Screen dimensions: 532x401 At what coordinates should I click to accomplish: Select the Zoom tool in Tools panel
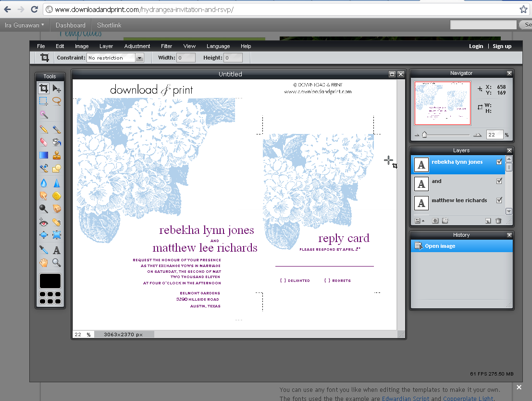tap(57, 263)
